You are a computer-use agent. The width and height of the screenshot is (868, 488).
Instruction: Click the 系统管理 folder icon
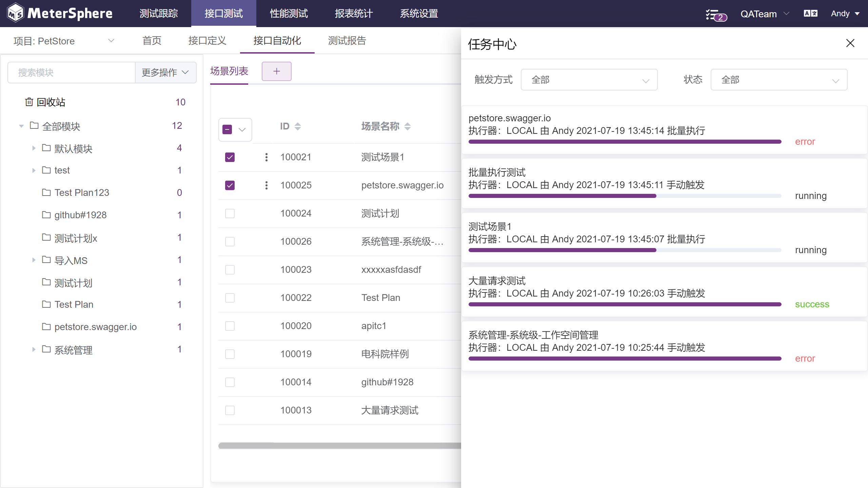coord(46,349)
